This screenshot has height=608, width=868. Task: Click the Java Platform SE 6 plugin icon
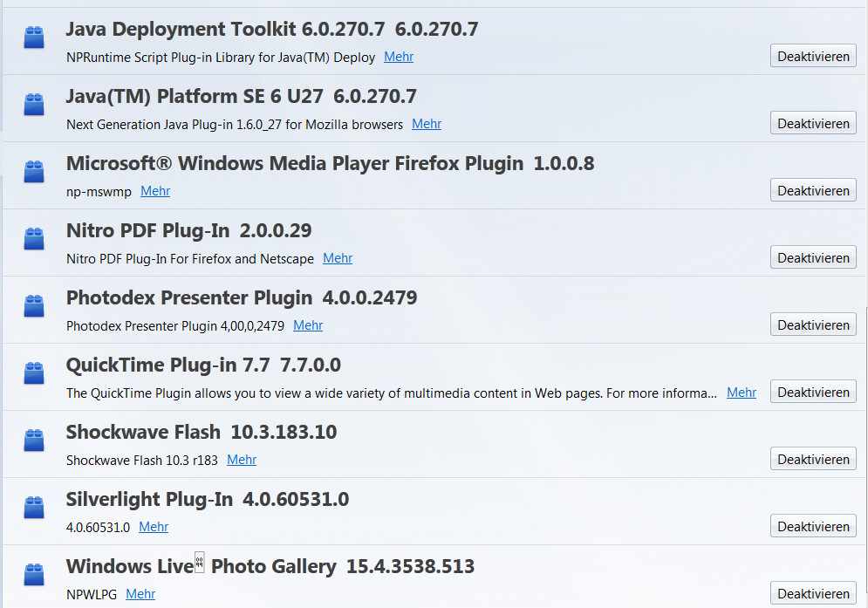tap(34, 105)
